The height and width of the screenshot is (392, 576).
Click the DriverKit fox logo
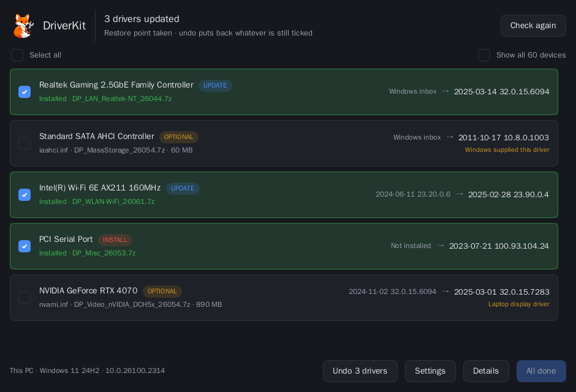[23, 26]
